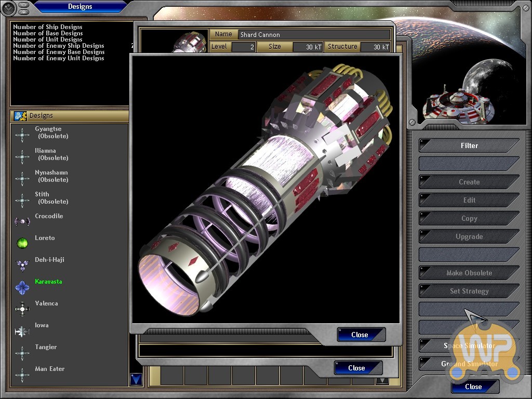Choose the Valenca ship icon
The width and height of the screenshot is (532, 399).
[22, 309]
